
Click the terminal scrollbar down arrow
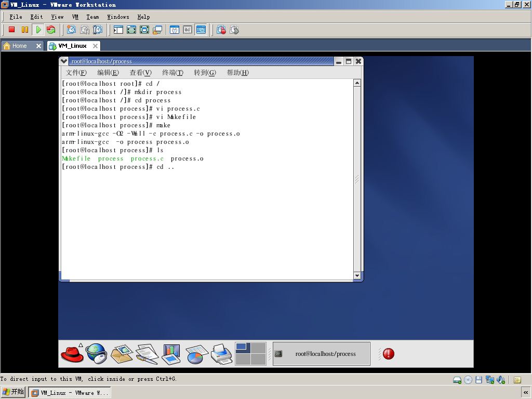click(x=357, y=275)
